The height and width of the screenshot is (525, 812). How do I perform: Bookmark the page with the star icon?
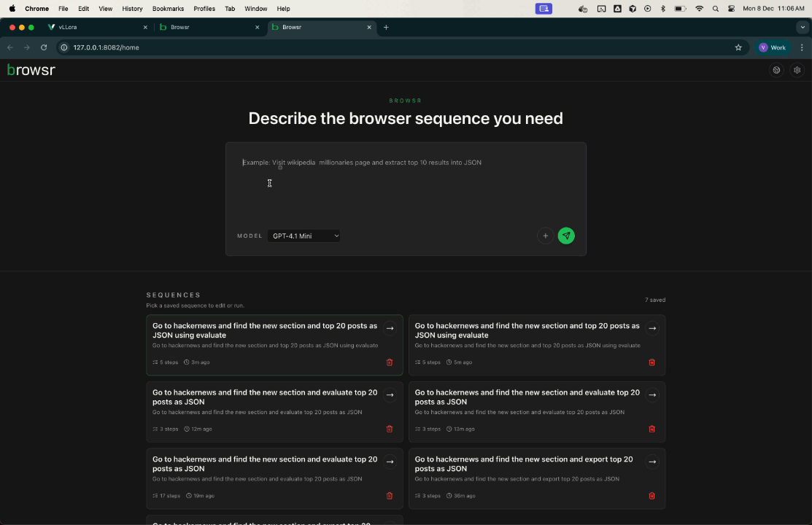click(x=738, y=47)
